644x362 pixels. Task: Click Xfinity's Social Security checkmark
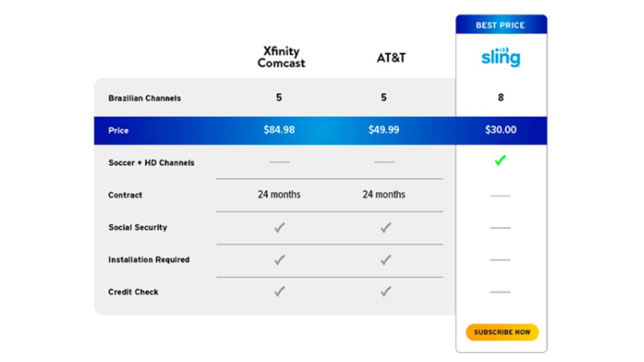click(279, 228)
